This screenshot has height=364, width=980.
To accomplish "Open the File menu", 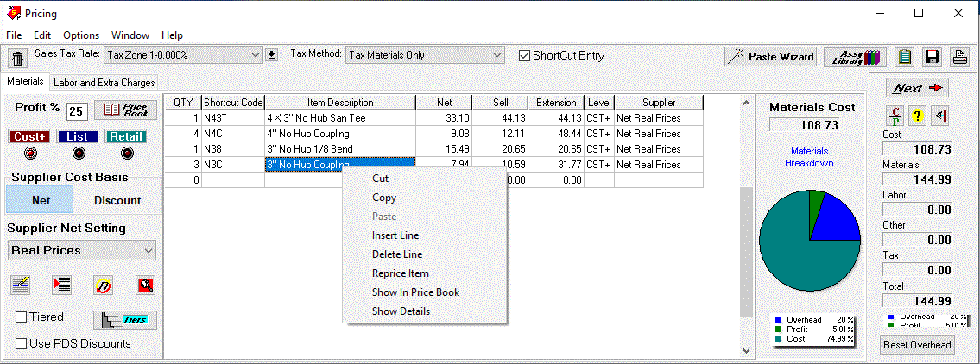I will (14, 35).
